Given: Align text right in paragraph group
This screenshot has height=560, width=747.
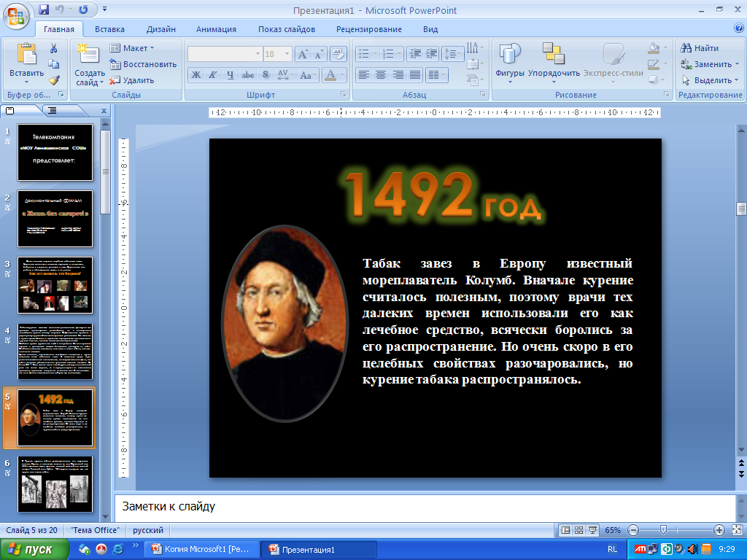Looking at the screenshot, I should [398, 75].
